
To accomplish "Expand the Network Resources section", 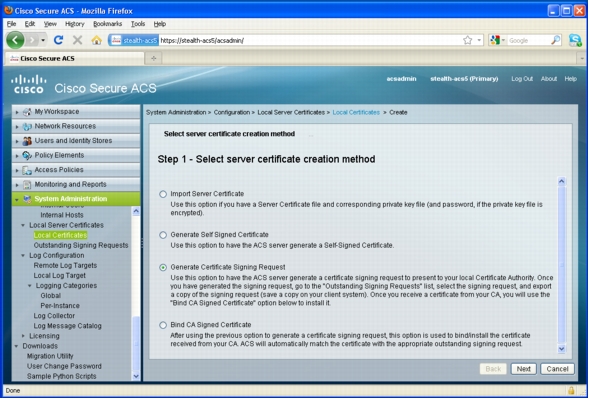I will pos(17,127).
